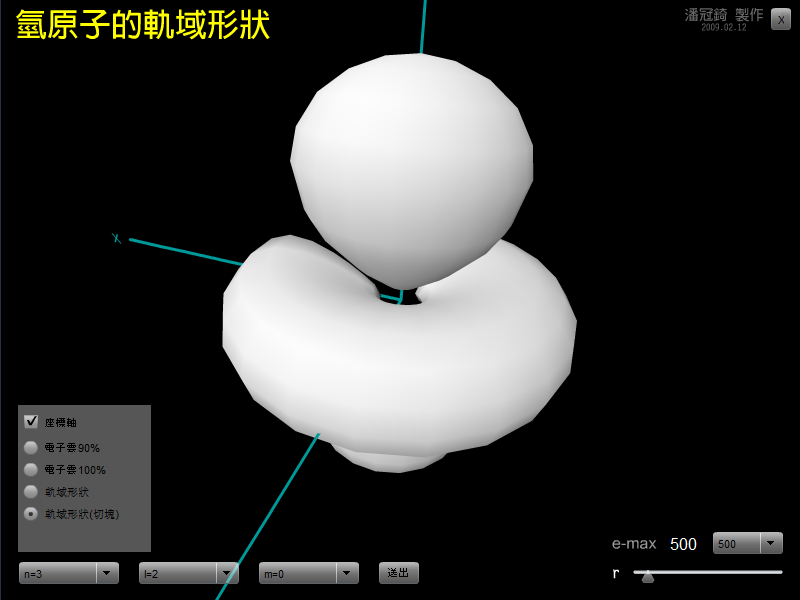Click the 氫原子的軌域形狀 title text
Viewport: 800px width, 600px height.
(143, 25)
